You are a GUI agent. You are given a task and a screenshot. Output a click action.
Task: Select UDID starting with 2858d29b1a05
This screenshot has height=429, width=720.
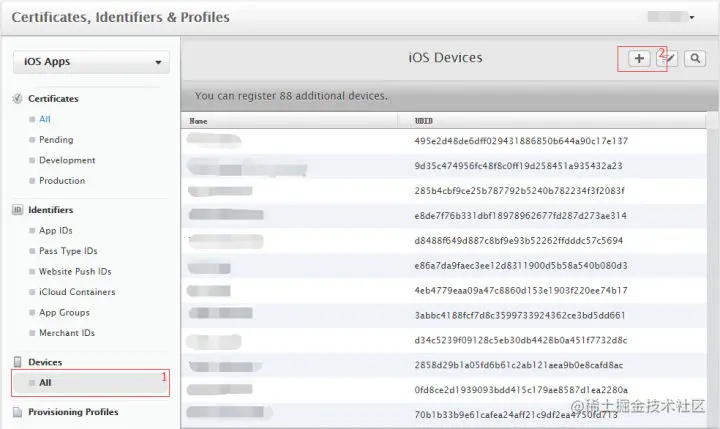pos(519,365)
